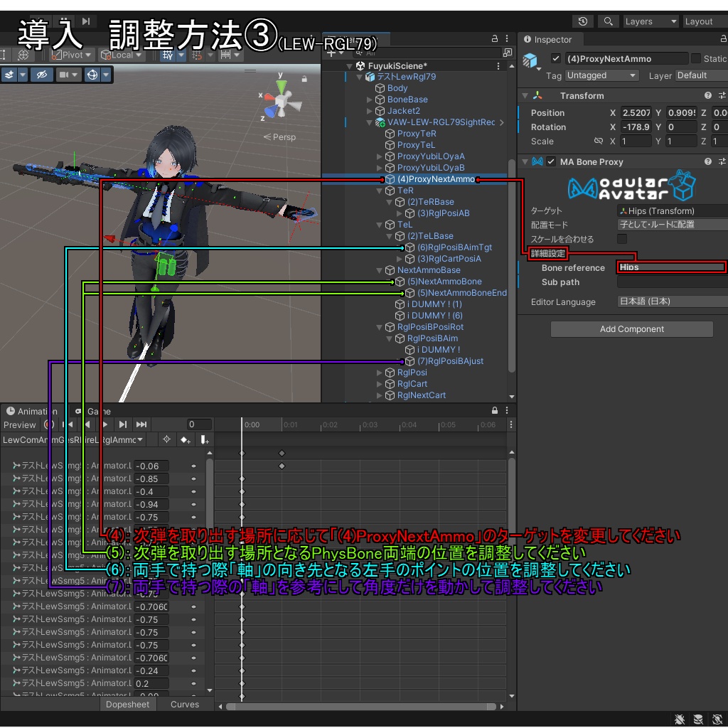Open the FuyukiSciene scene options menu
This screenshot has width=728, height=728.
pyautogui.click(x=498, y=66)
